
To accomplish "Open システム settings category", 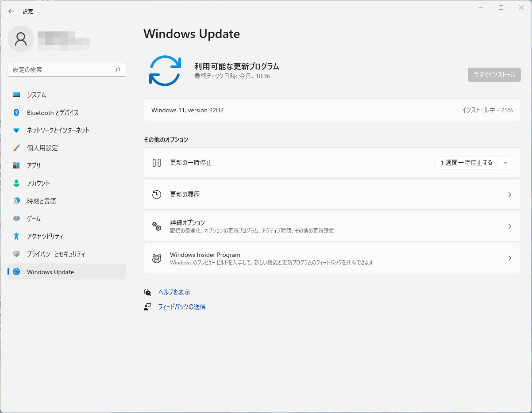I will click(x=67, y=95).
